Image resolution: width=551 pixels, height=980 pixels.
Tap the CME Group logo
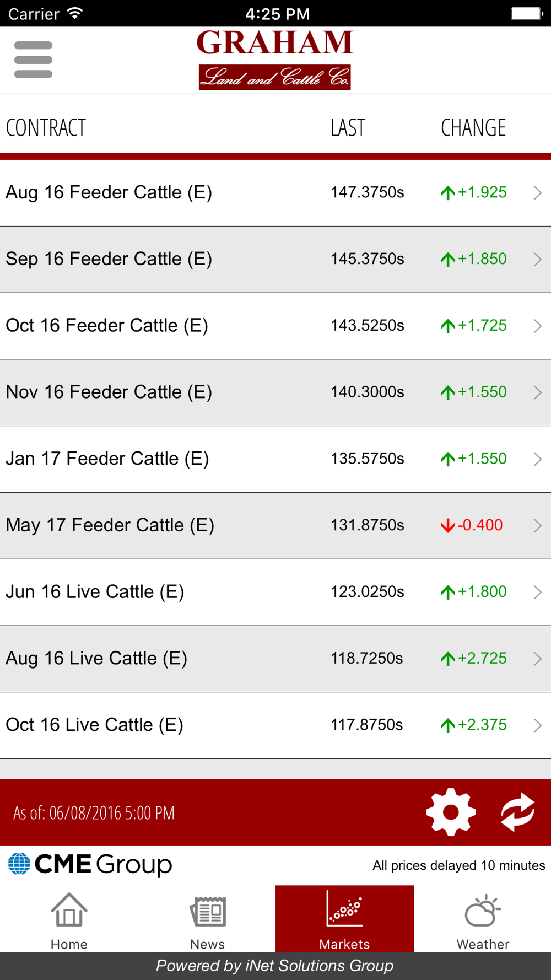(x=90, y=864)
